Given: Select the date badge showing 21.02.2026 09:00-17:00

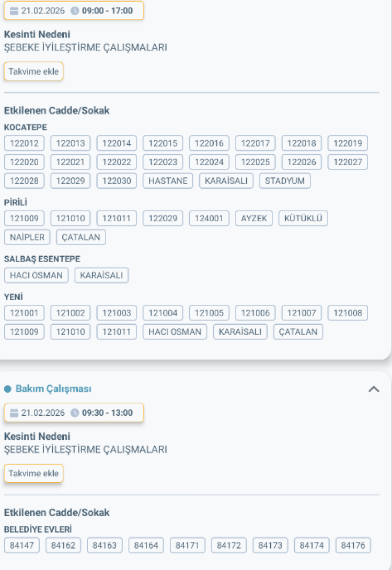Looking at the screenshot, I should pyautogui.click(x=74, y=10).
